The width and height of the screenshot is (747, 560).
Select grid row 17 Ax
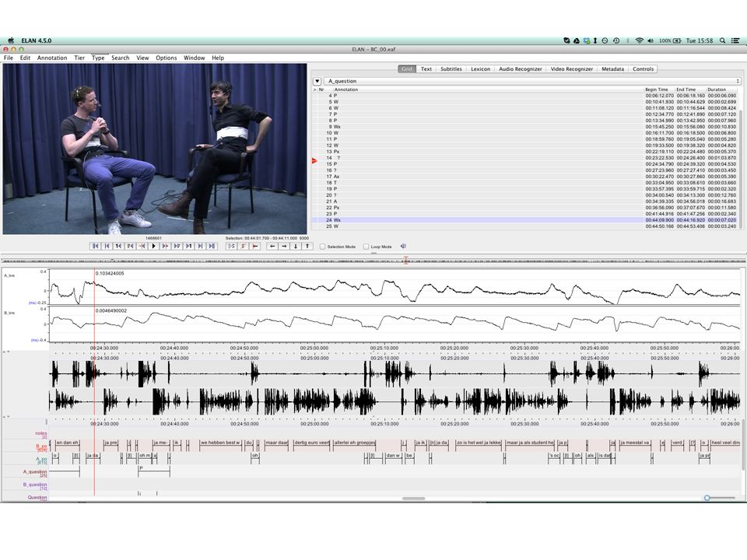pyautogui.click(x=524, y=177)
